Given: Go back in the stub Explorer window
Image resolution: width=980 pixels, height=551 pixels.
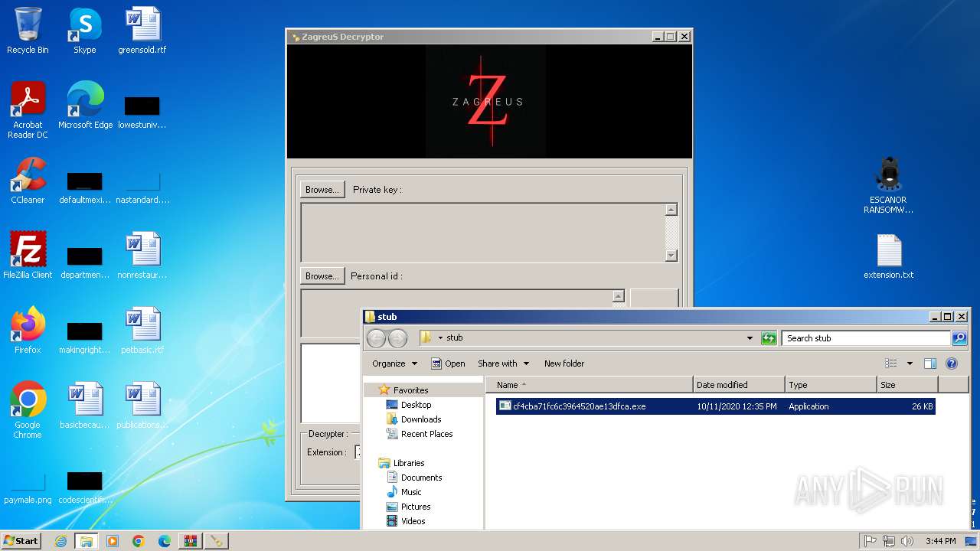Looking at the screenshot, I should coord(376,338).
